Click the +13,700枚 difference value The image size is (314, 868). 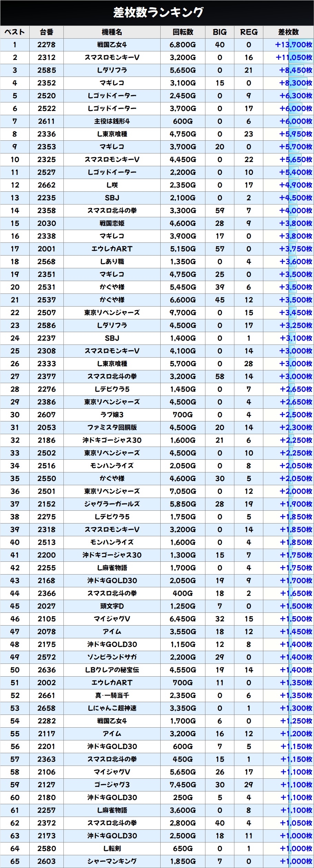click(293, 45)
